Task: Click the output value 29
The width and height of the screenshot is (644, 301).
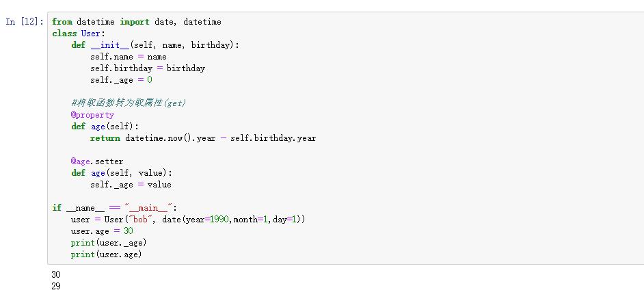Action: [x=56, y=287]
